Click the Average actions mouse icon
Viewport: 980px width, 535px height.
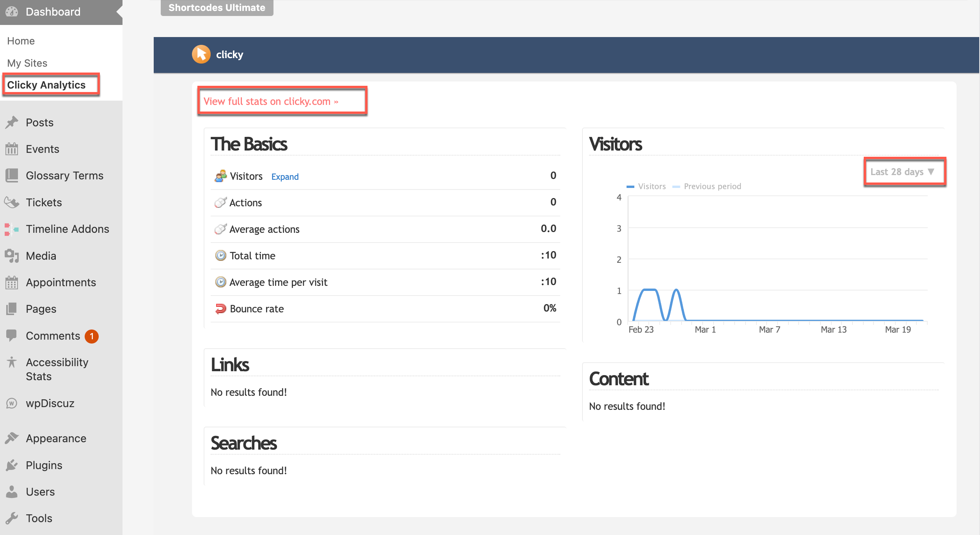(x=220, y=229)
